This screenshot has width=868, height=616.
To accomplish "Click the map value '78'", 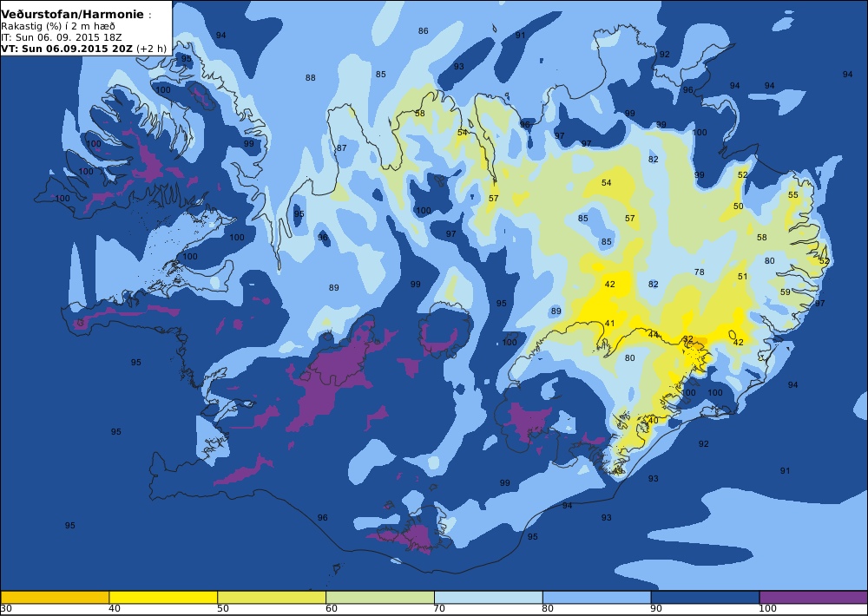I will 699,272.
